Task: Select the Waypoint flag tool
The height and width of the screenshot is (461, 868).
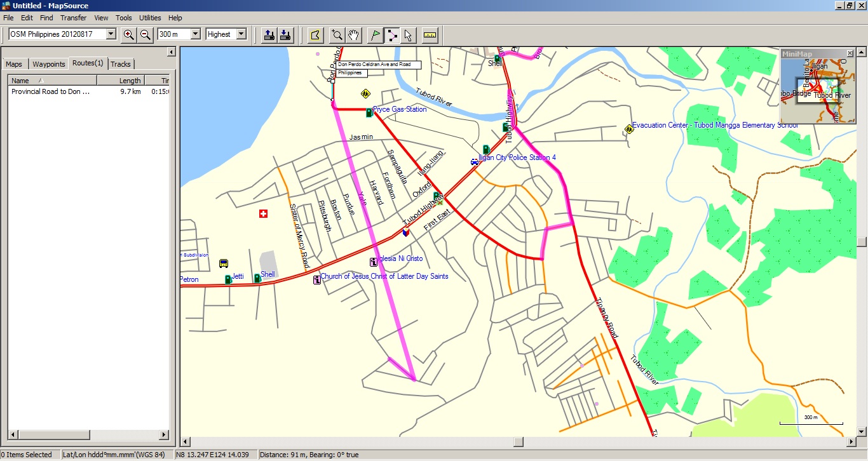Action: coord(376,35)
